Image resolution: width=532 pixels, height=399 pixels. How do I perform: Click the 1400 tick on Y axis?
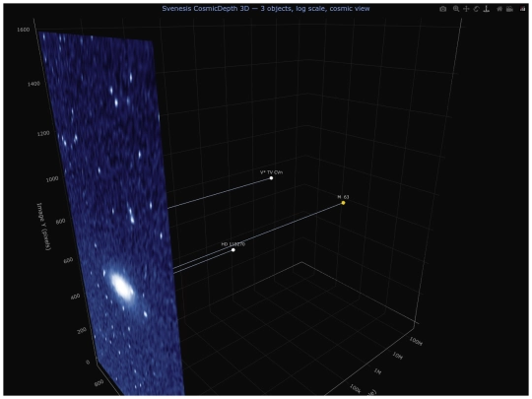click(x=33, y=84)
